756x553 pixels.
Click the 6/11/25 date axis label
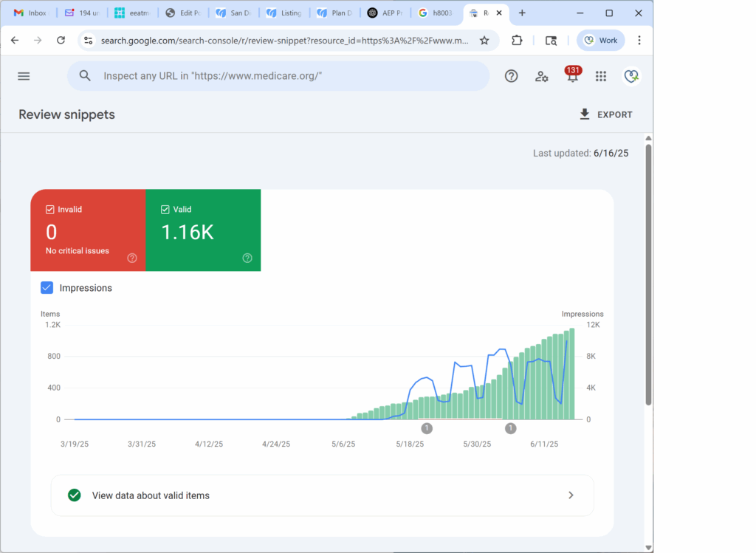point(544,444)
